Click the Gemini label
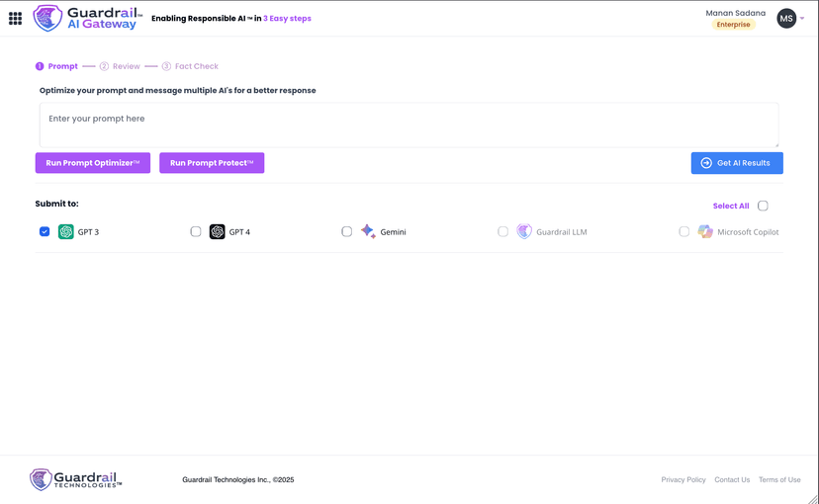The height and width of the screenshot is (504, 819). (x=393, y=232)
